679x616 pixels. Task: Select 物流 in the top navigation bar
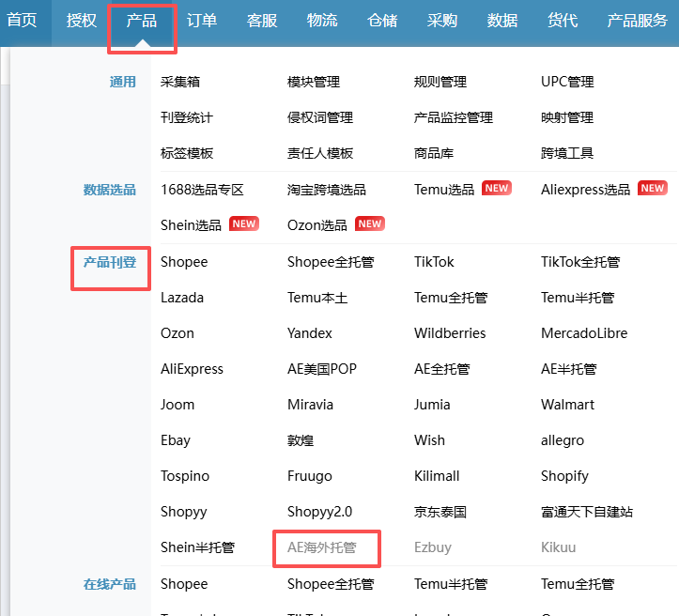pos(322,21)
